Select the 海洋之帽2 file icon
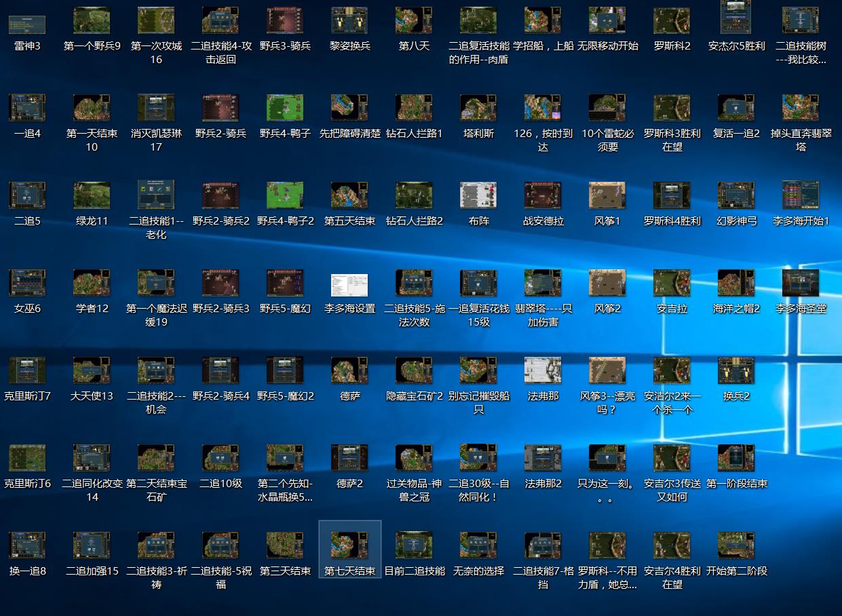The image size is (842, 616). tap(736, 284)
